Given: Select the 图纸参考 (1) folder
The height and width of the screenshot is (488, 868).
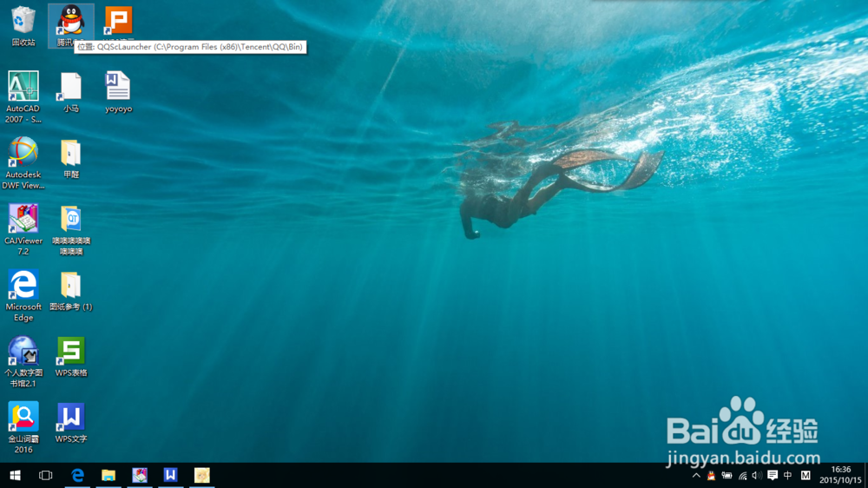Looking at the screenshot, I should (x=71, y=291).
